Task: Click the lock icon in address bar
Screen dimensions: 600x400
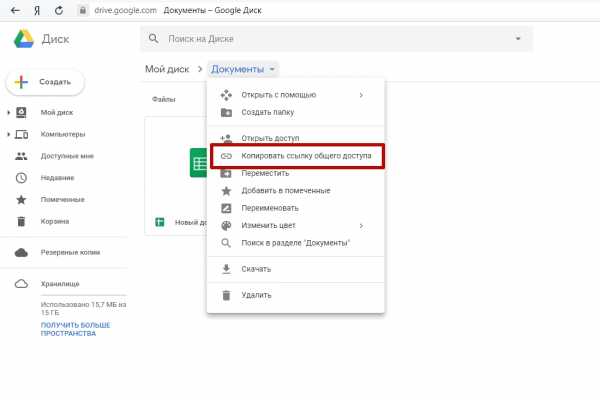Action: click(82, 10)
